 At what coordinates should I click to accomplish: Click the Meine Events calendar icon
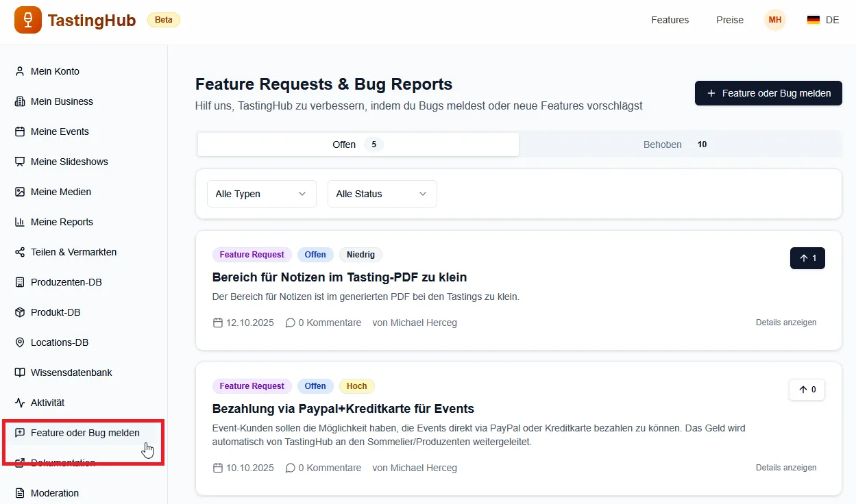[20, 131]
